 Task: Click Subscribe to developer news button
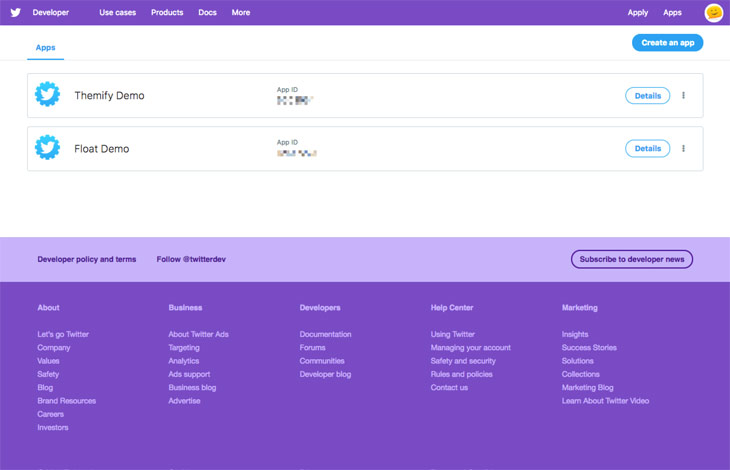pos(632,259)
